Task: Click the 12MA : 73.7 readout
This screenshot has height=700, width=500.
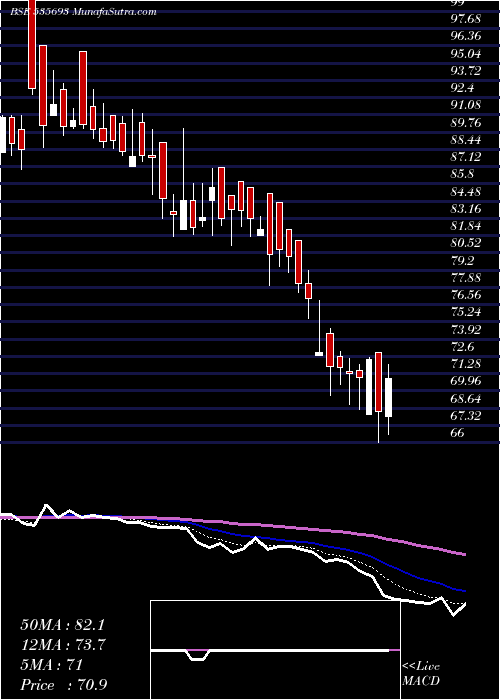Action: (x=64, y=645)
